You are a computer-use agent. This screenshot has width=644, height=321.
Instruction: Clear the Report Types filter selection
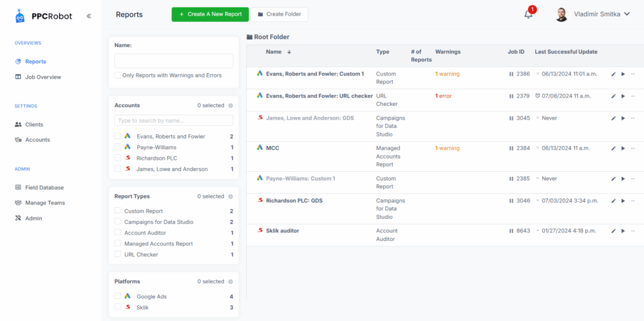tap(230, 196)
